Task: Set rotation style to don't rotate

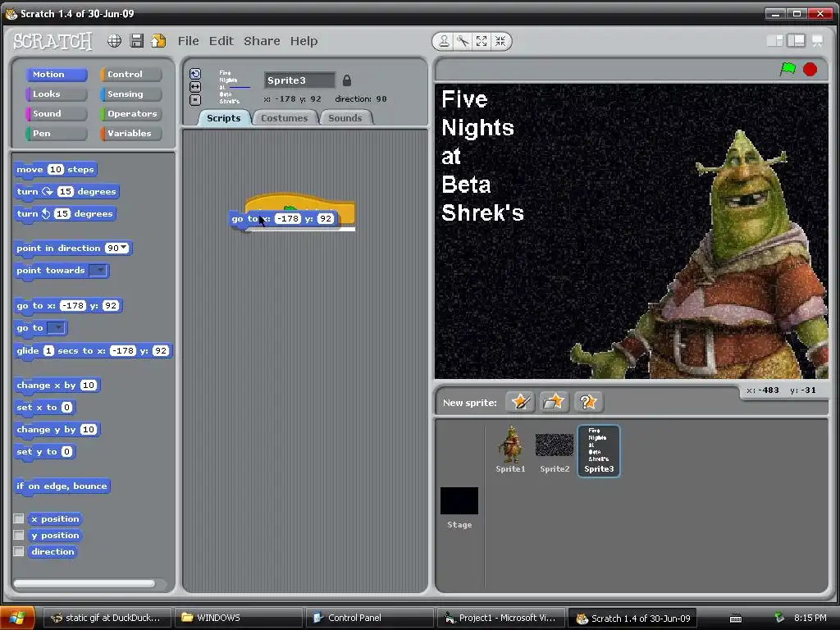Action: [195, 99]
